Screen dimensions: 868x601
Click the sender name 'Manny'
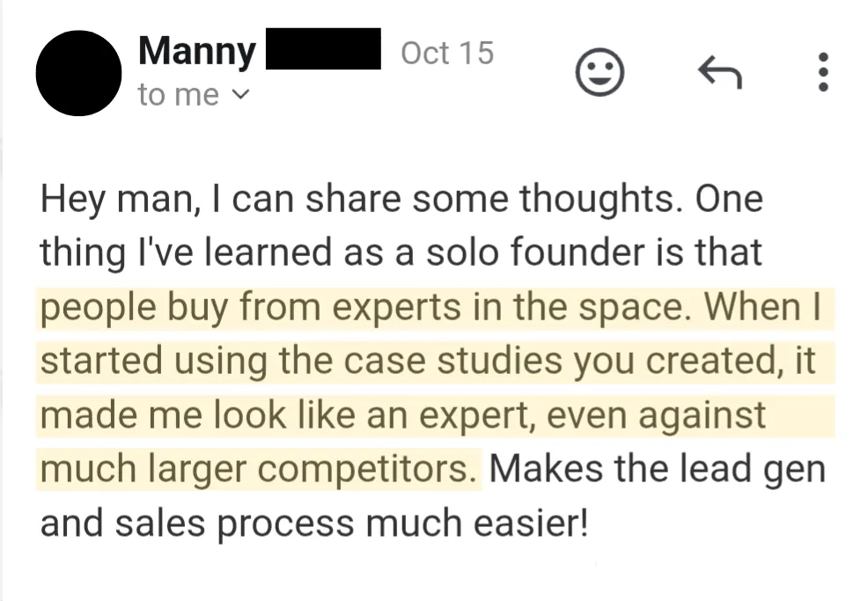point(197,51)
